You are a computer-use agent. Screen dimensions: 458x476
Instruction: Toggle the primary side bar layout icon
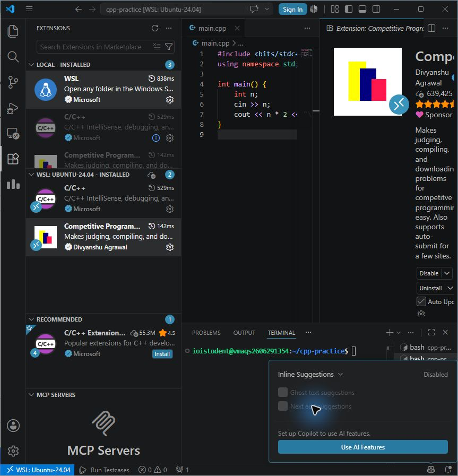pyautogui.click(x=349, y=9)
